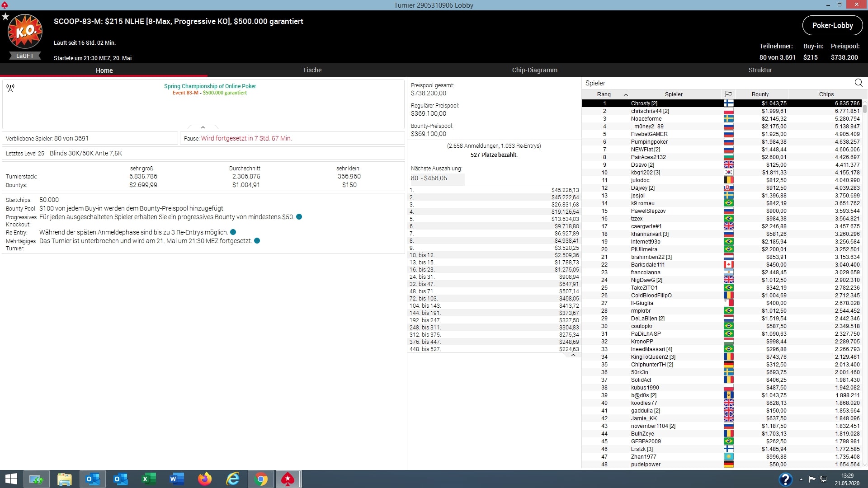Sort player list by Bounty column

[760, 94]
